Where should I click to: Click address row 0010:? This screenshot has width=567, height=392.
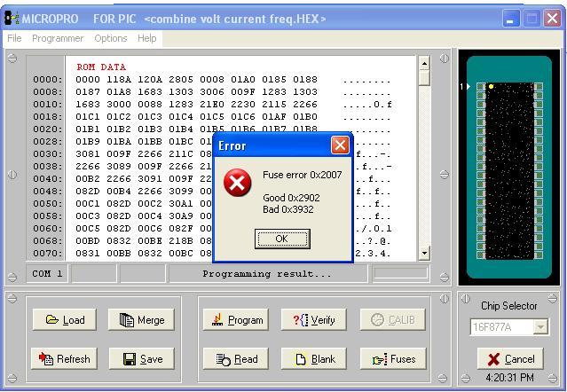48,105
